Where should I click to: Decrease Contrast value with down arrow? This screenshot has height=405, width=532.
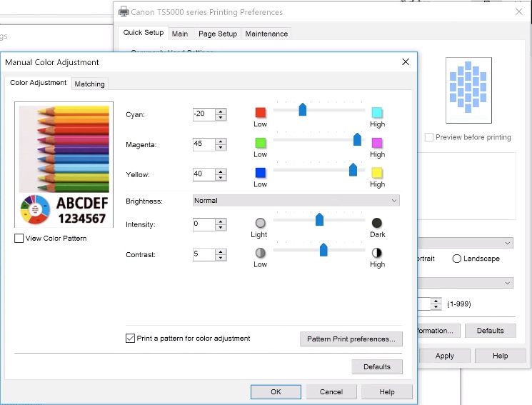pos(221,258)
